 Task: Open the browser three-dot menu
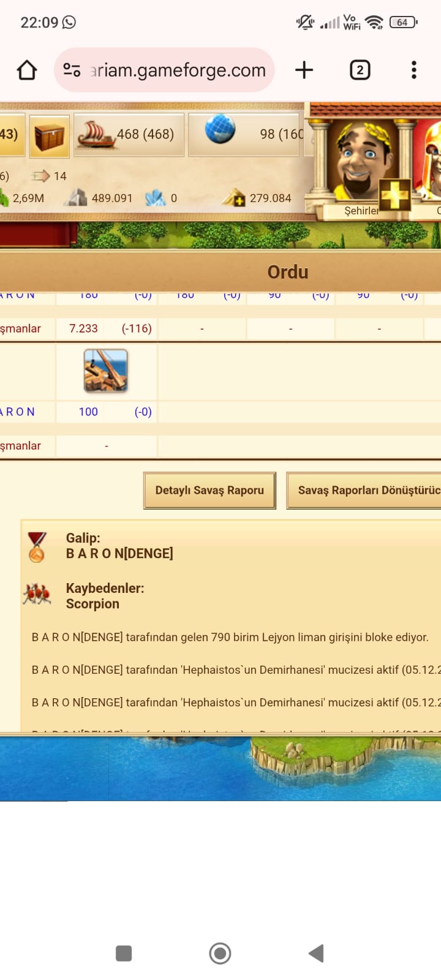click(x=414, y=70)
